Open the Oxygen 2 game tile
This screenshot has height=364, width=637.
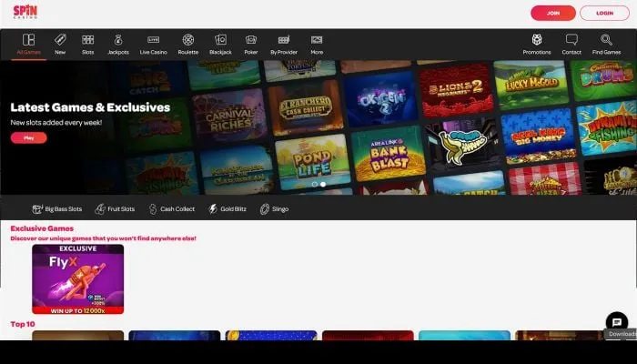pos(381,99)
